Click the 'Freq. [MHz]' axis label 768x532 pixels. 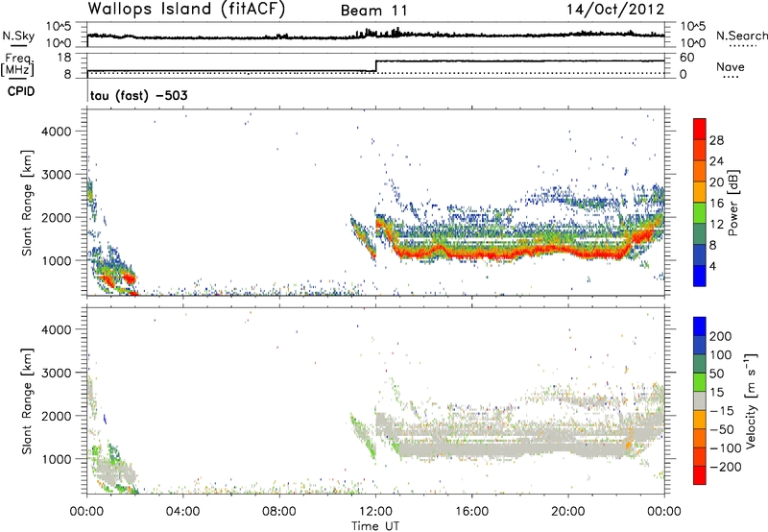pyautogui.click(x=18, y=64)
